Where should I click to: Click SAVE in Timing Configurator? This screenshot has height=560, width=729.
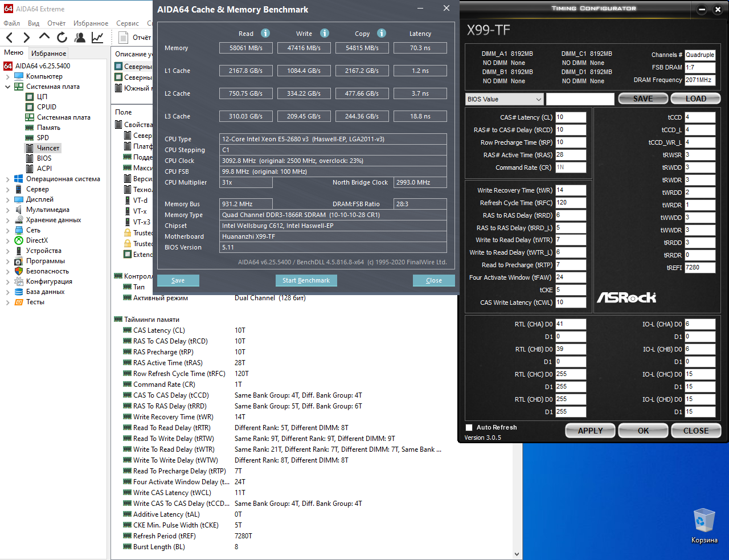pos(643,99)
